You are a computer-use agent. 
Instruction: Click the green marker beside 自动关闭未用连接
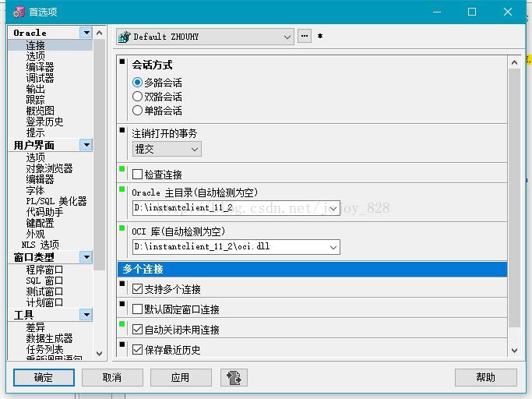(x=122, y=324)
